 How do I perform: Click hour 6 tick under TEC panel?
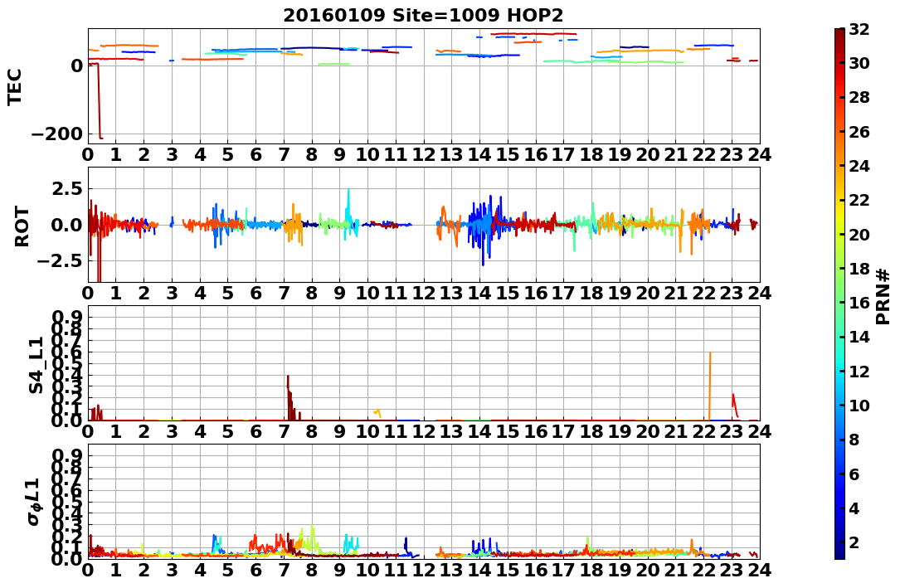pos(256,155)
